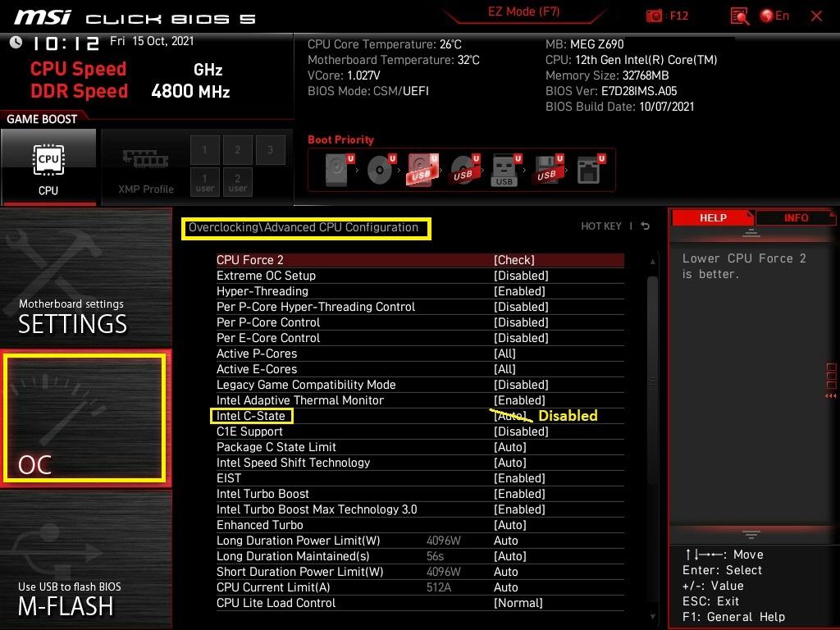The width and height of the screenshot is (840, 630).
Task: Change Hyper-Threading Enabled setting
Action: tap(519, 291)
